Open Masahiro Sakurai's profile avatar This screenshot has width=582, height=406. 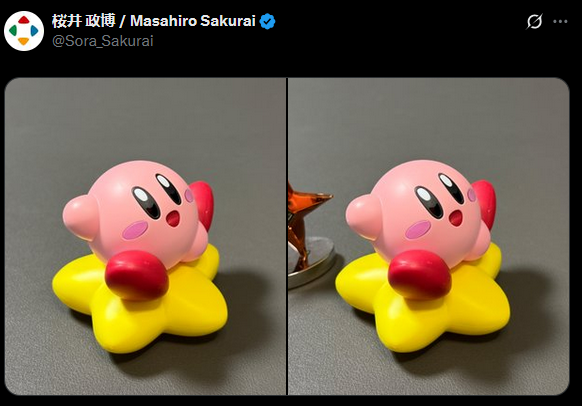tap(24, 31)
